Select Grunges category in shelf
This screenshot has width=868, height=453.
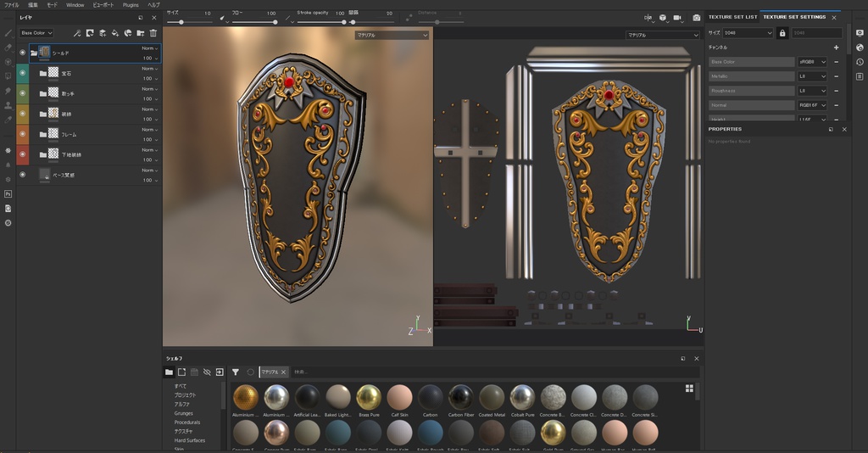pos(183,413)
